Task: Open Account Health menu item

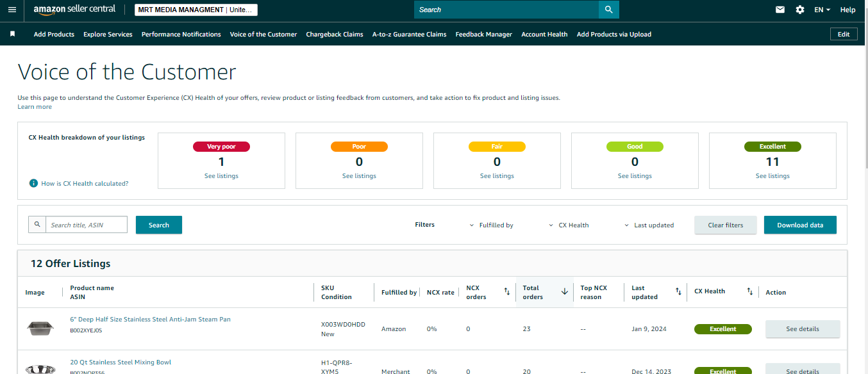Action: pos(544,34)
